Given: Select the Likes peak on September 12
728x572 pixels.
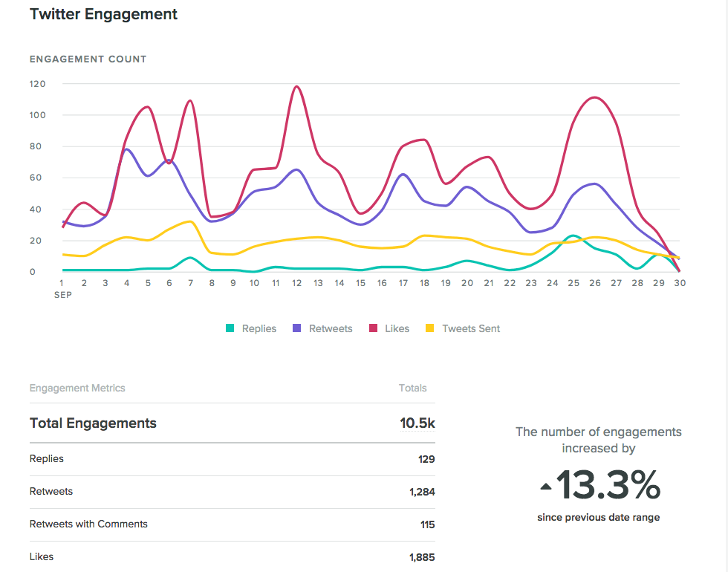Looking at the screenshot, I should pos(296,86).
